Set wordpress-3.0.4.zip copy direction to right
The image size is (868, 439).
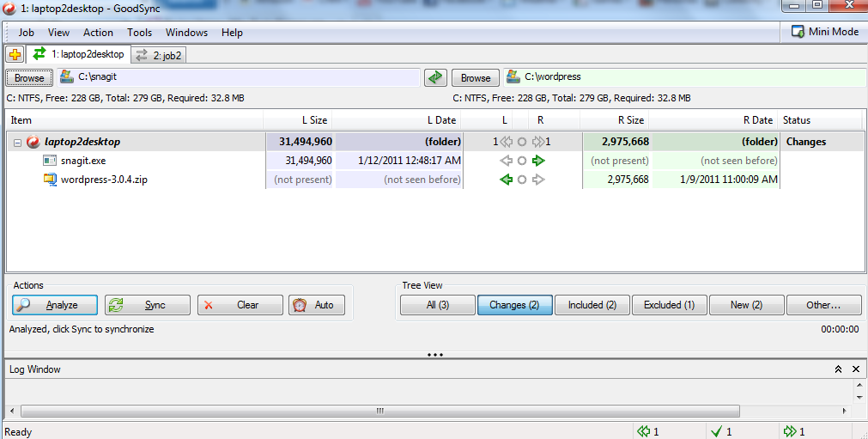pos(538,180)
